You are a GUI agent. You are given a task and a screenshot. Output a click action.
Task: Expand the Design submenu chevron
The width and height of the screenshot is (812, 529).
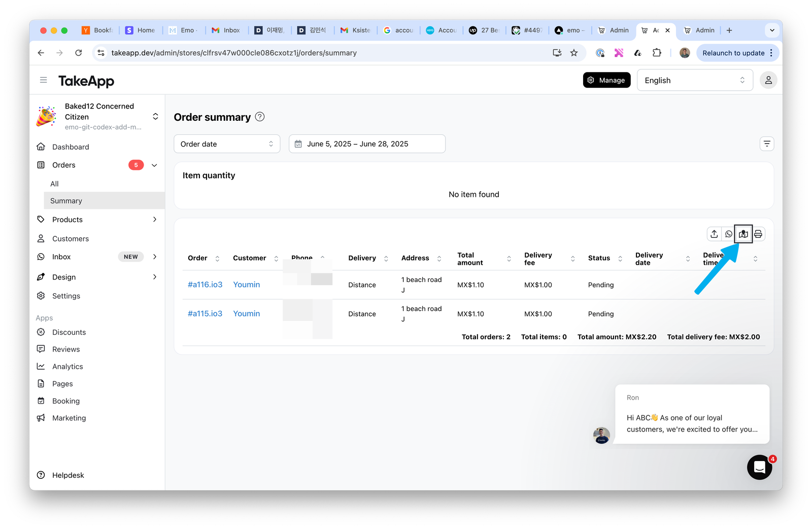point(155,277)
